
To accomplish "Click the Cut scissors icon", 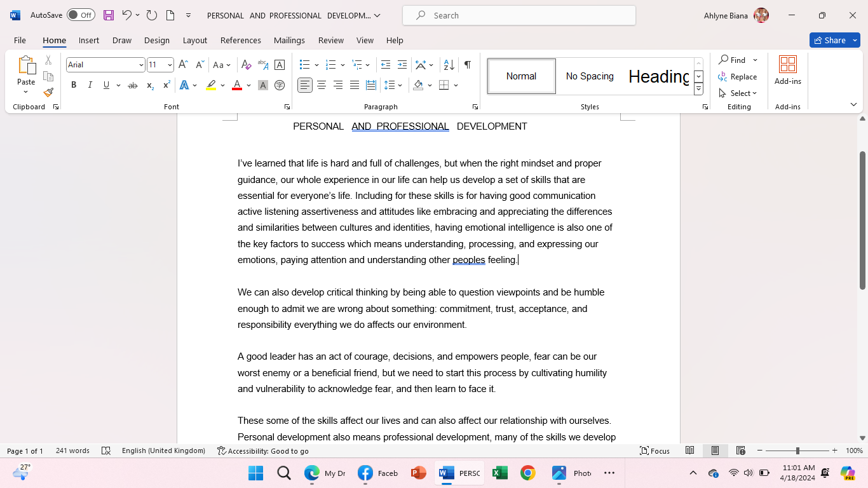I will [48, 60].
